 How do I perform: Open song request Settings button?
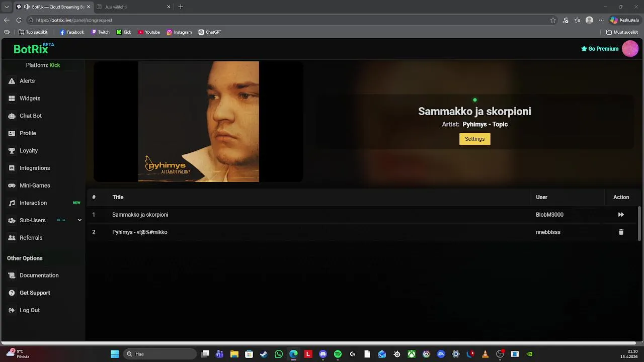pyautogui.click(x=474, y=139)
